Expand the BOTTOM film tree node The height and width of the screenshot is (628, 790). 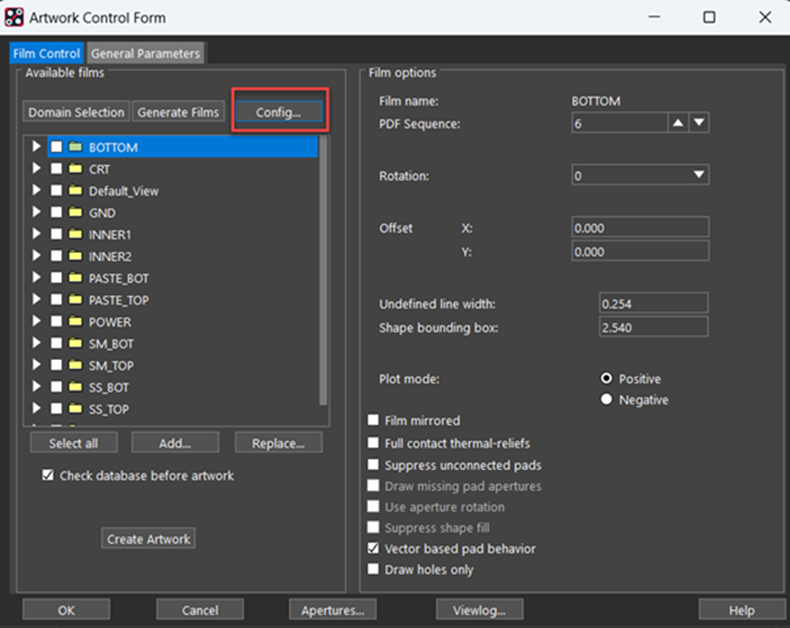37,147
